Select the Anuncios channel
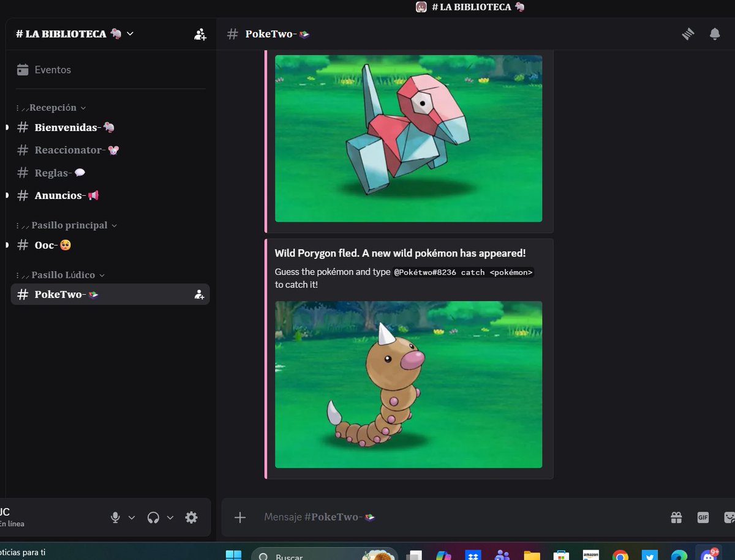 click(110, 196)
